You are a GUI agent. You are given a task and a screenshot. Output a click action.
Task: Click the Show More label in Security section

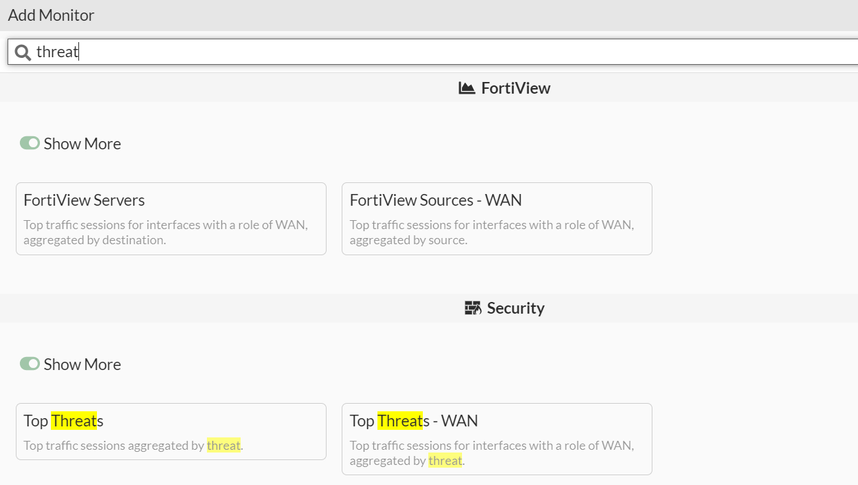[x=82, y=364]
